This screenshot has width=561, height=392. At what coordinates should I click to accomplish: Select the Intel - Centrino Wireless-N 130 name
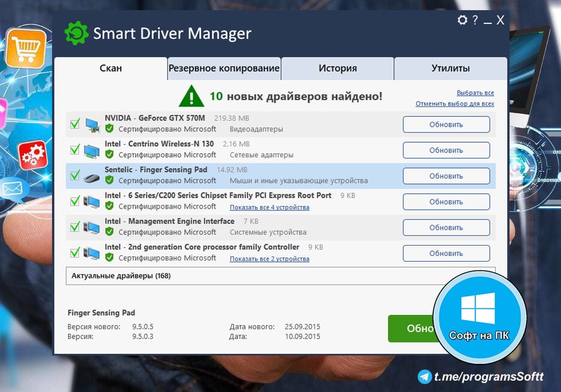point(159,143)
